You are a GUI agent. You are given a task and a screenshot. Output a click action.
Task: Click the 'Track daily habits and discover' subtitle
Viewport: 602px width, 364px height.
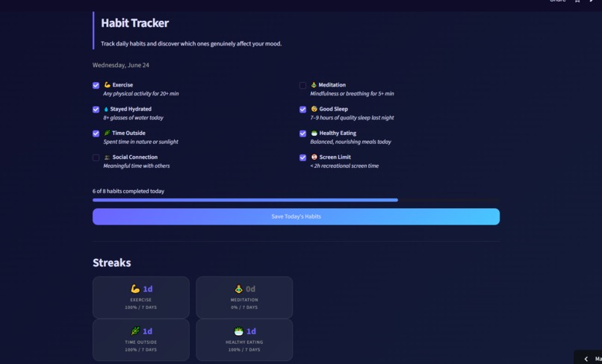191,44
